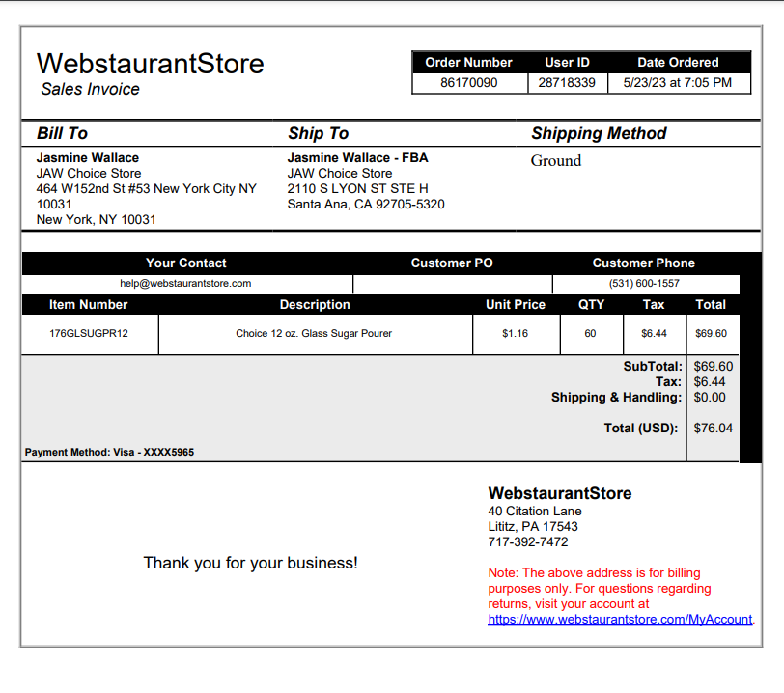Click the footer WebstaurantStore company name
This screenshot has width=784, height=693.
coord(560,493)
